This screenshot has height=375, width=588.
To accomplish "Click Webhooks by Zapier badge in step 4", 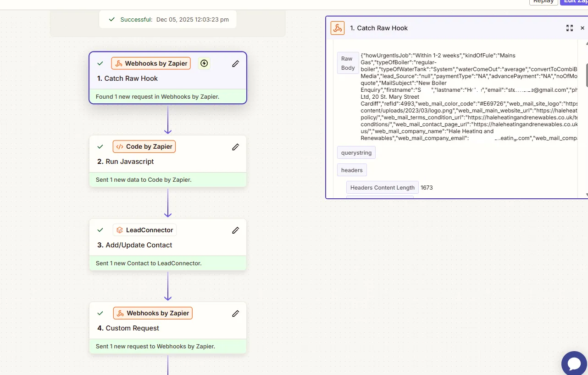I will tap(153, 313).
